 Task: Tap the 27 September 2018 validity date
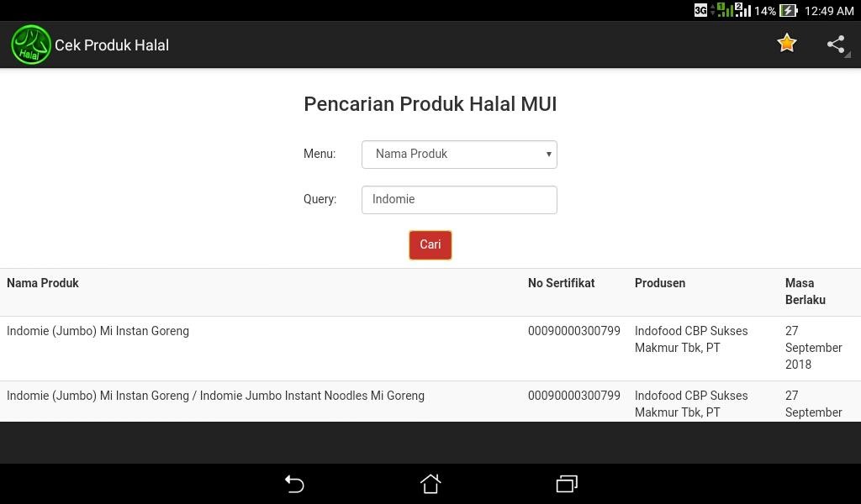(813, 348)
